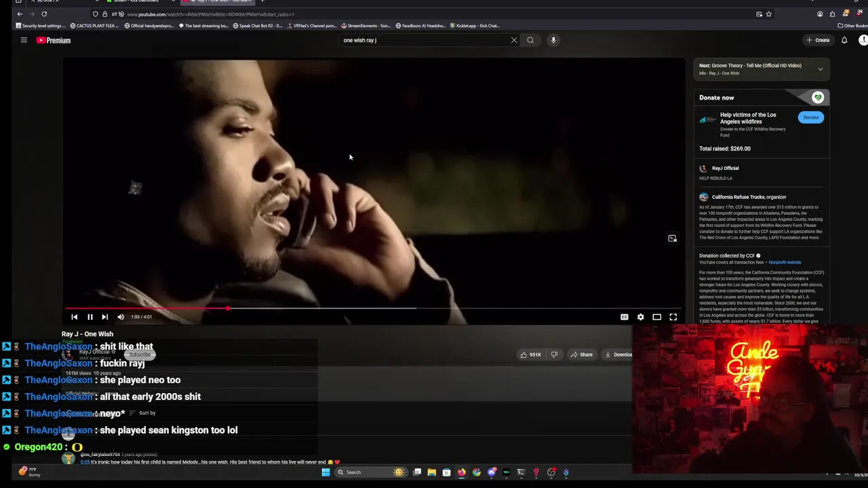This screenshot has width=868, height=488.
Task: Skip to the next video
Action: tap(104, 317)
